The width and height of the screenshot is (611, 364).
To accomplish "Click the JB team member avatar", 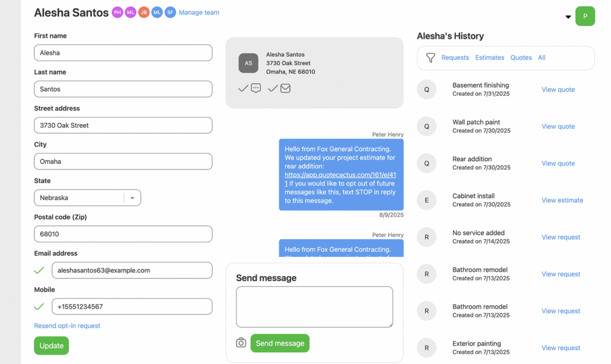I will pos(144,13).
